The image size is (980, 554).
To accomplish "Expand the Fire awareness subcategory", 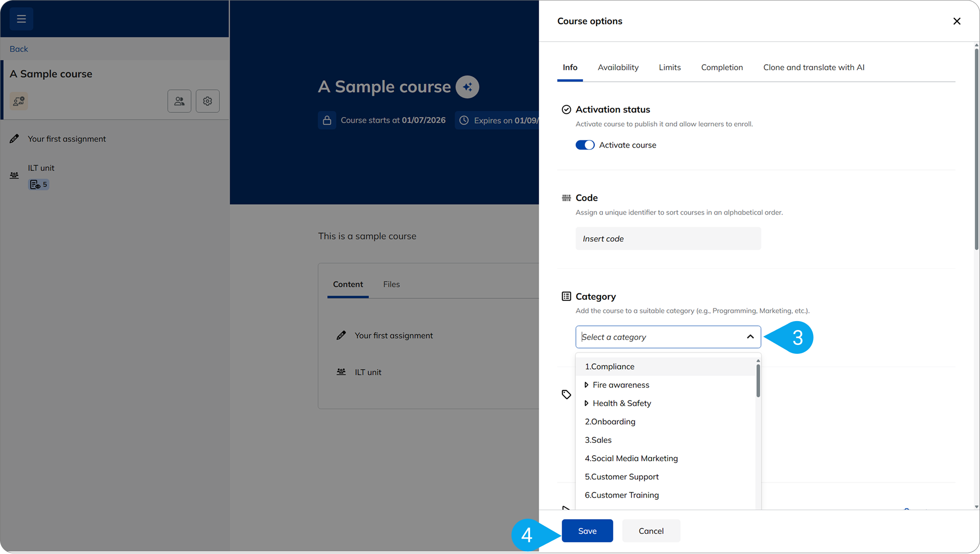I will pyautogui.click(x=586, y=385).
